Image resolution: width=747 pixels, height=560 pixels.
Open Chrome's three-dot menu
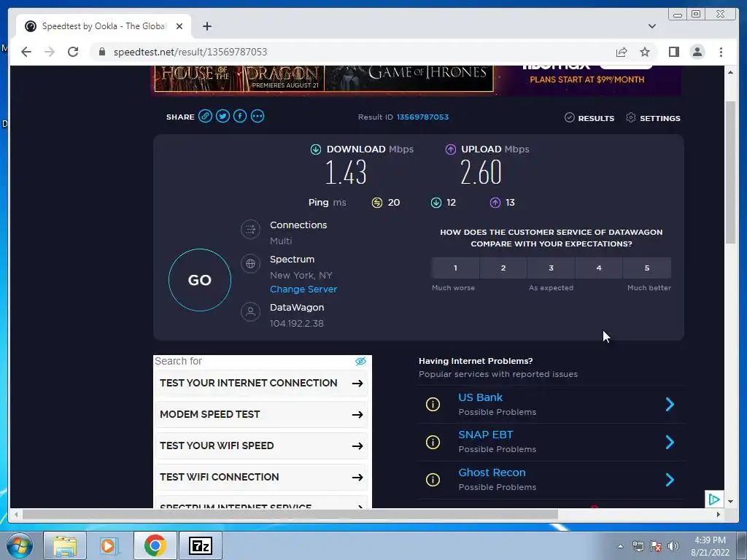click(721, 52)
